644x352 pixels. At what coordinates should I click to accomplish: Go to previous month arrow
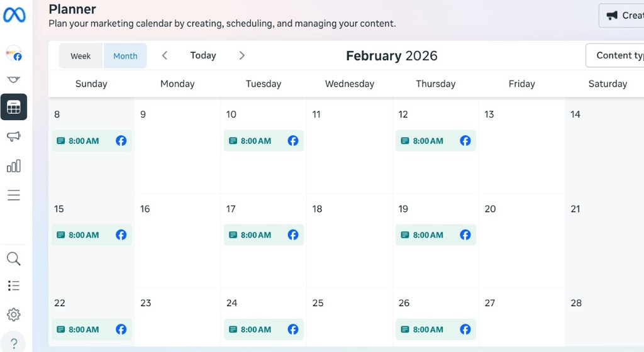click(x=165, y=55)
